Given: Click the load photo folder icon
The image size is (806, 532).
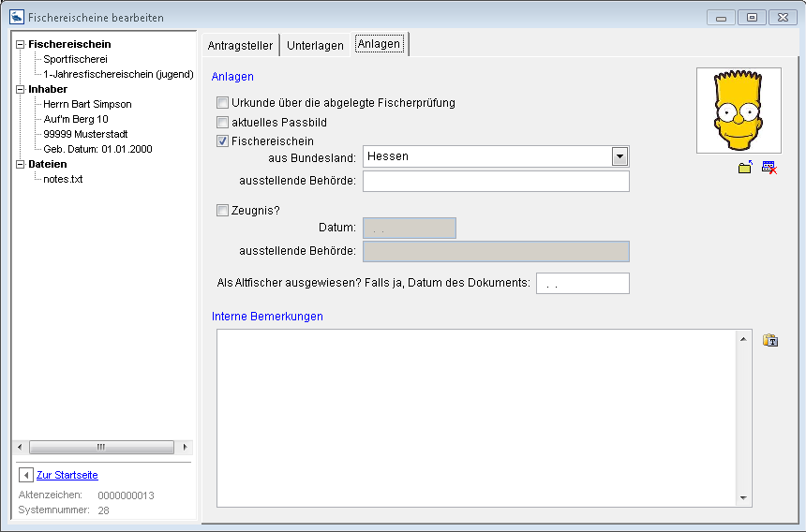Looking at the screenshot, I should (x=745, y=168).
